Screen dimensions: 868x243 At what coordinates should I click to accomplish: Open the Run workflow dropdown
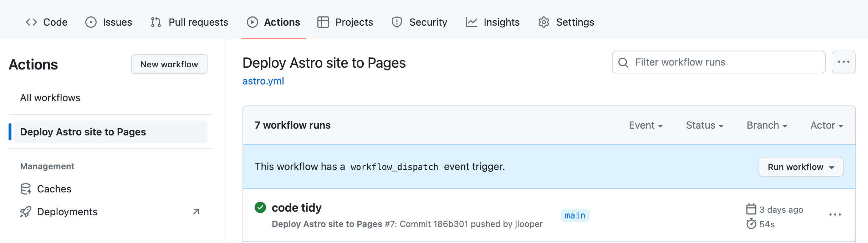tap(801, 167)
